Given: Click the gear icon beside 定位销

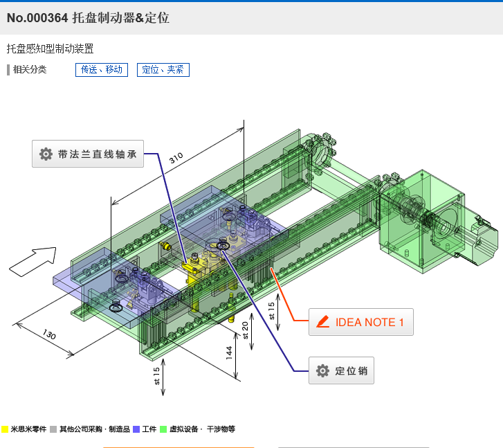Looking at the screenshot, I should 322,370.
